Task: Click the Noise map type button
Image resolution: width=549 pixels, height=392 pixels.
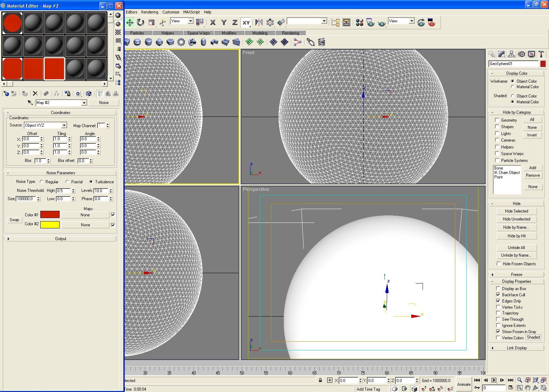Action: 104,103
